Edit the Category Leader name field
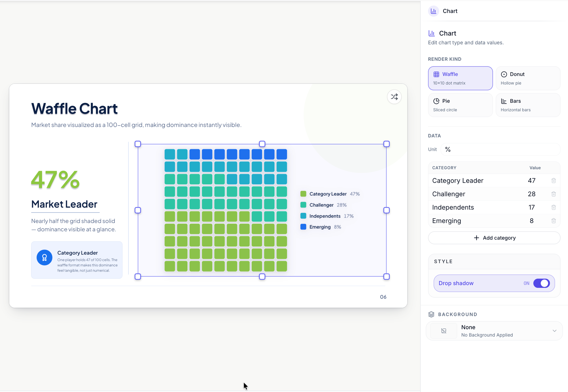The image size is (568, 392). 458,181
